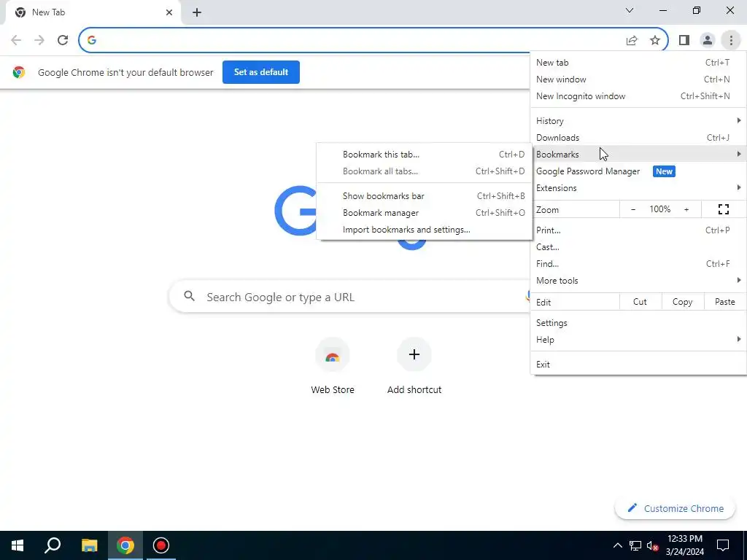Open the network tray icon

635,545
